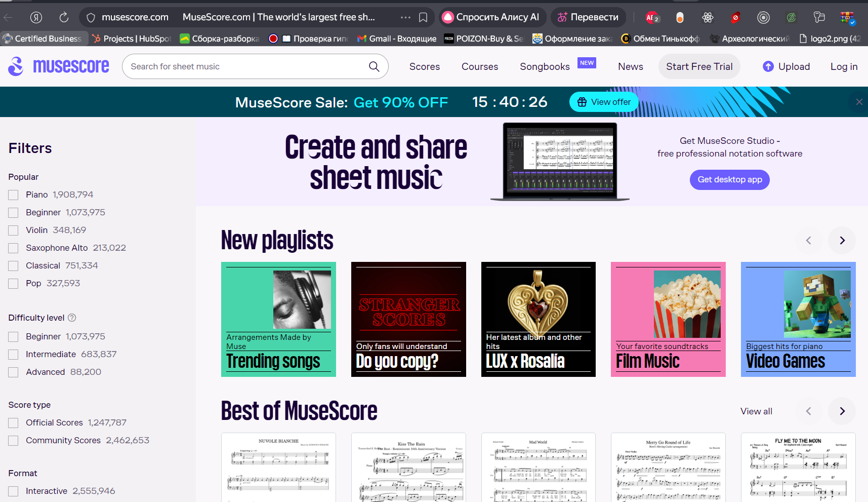Open the Археологический bookmark
Screen dimensions: 868x502
[x=750, y=38]
